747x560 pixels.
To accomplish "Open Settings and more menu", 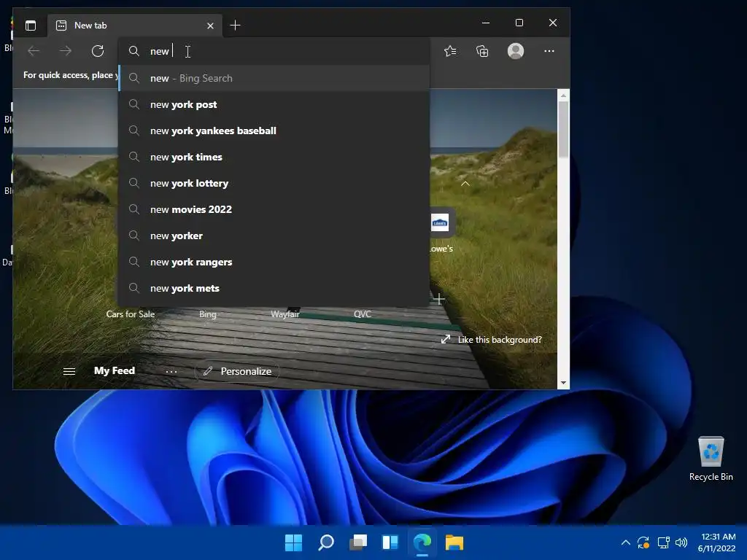I will pyautogui.click(x=549, y=51).
